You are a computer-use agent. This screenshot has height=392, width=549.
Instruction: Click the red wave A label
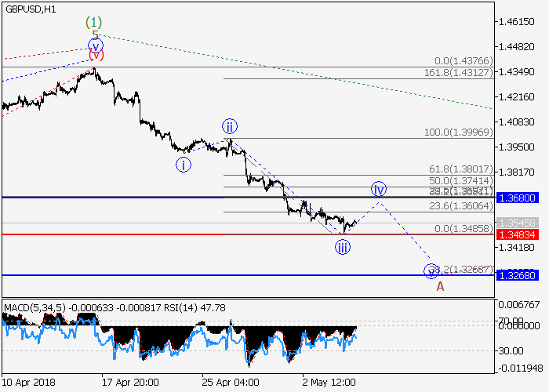pyautogui.click(x=440, y=286)
